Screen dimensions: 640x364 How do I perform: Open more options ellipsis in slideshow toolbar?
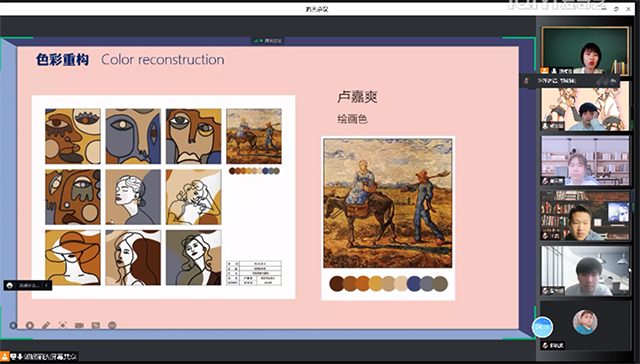pyautogui.click(x=112, y=325)
